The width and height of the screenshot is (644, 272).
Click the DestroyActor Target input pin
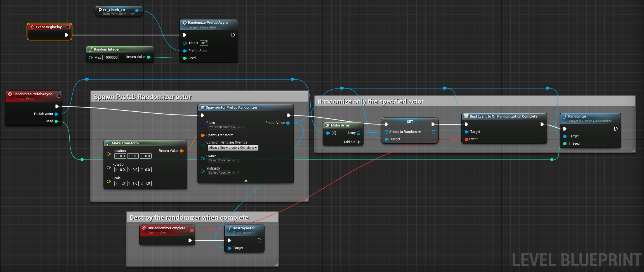pyautogui.click(x=229, y=248)
